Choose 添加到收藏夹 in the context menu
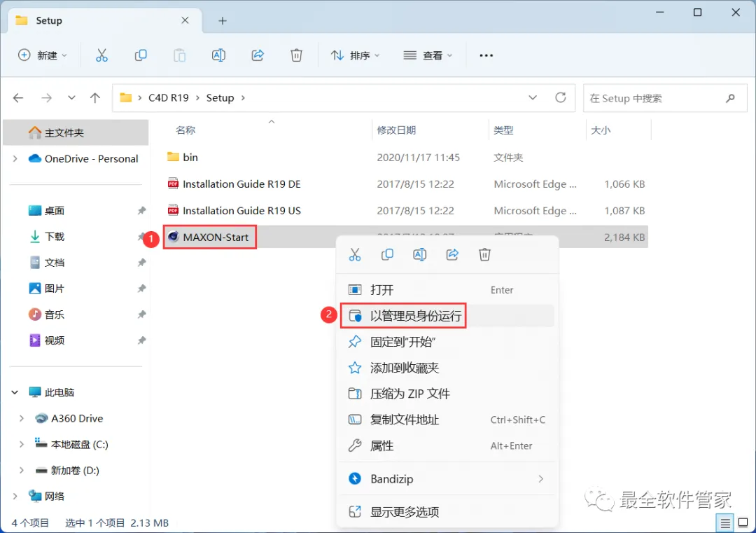Image resolution: width=756 pixels, height=533 pixels. [447, 368]
